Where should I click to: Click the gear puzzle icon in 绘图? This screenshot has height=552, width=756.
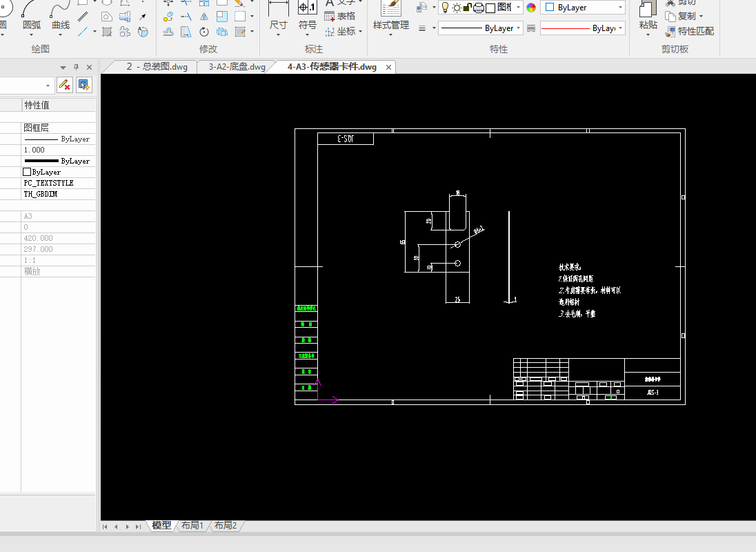(125, 32)
